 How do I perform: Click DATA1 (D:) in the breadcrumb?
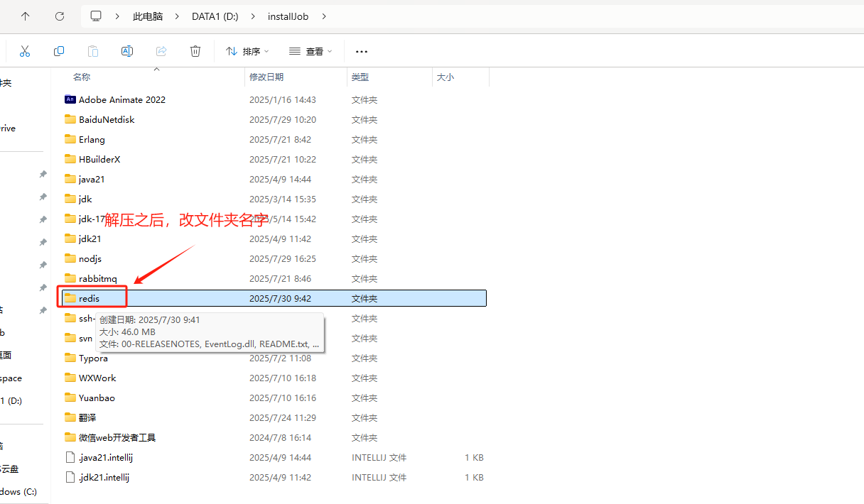point(215,16)
